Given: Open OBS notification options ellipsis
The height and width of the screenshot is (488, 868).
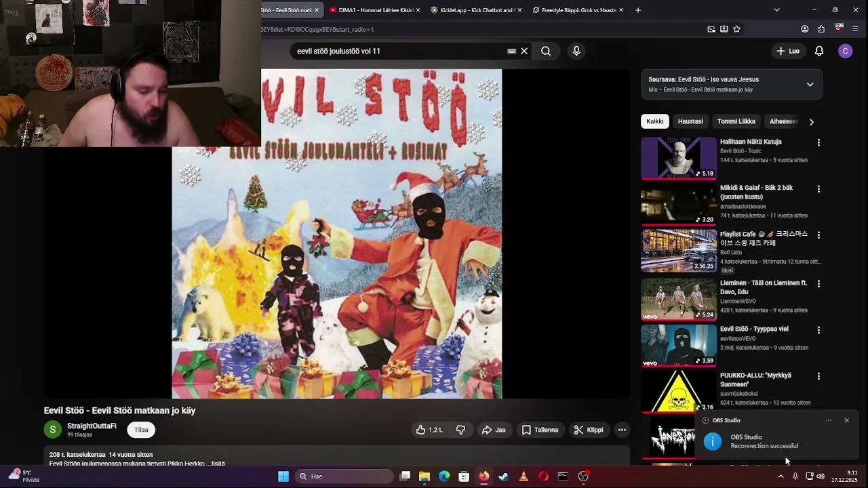Looking at the screenshot, I should [x=828, y=420].
